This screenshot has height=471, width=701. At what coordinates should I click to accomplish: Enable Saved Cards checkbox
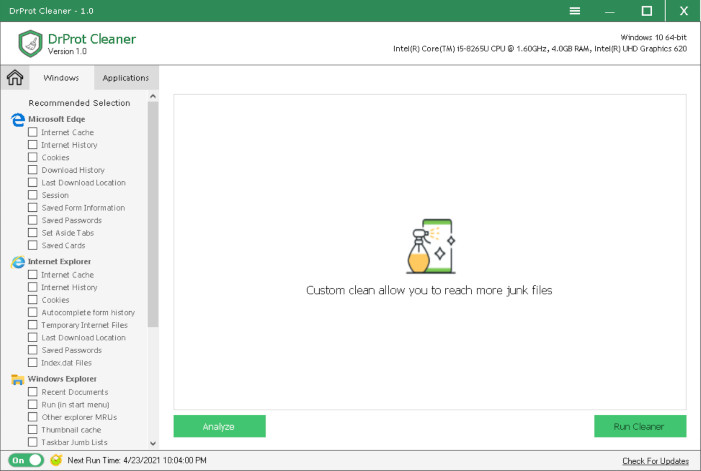pos(33,245)
